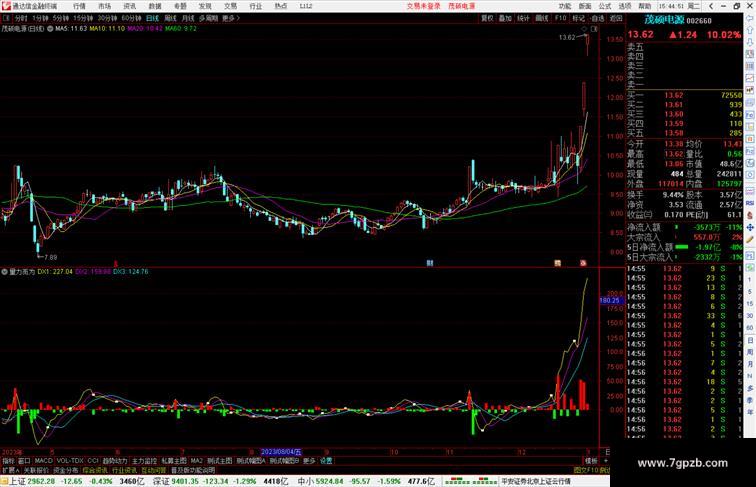Expand the 扩展 panel toggle
Image resolution: width=756 pixels, height=487 pixels.
(11, 470)
